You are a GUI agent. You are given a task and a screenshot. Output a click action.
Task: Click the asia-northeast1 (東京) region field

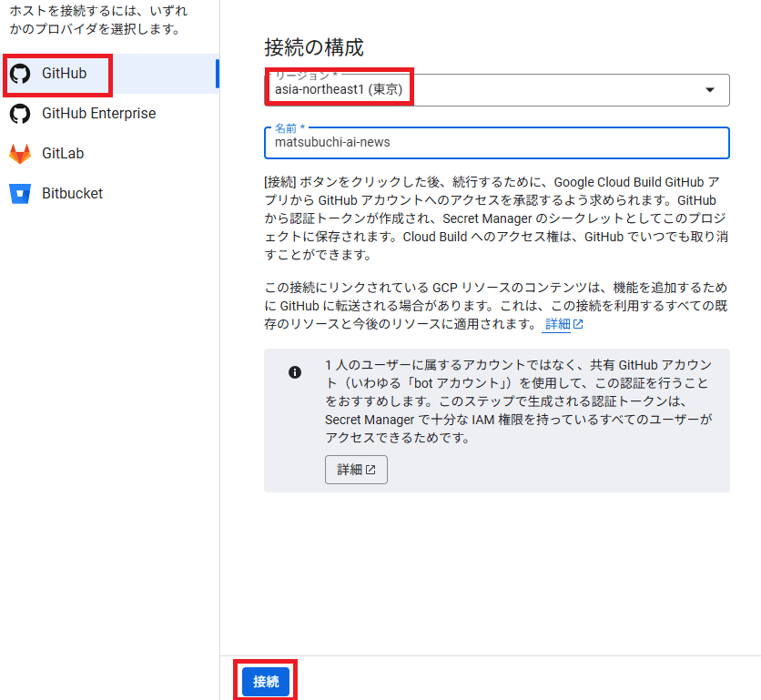point(496,90)
